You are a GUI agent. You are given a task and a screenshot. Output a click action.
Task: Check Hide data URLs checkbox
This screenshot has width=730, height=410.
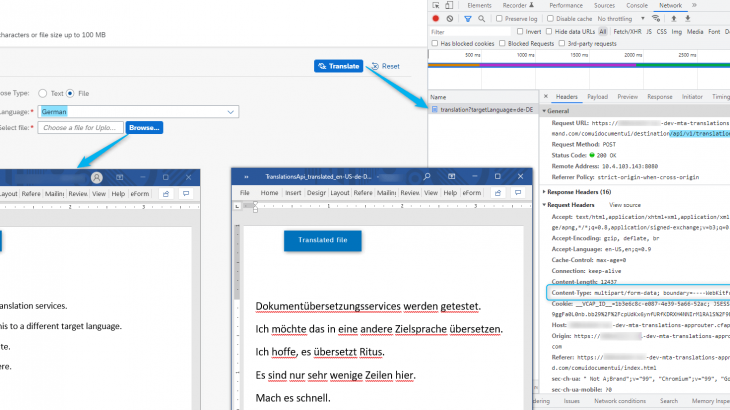tap(549, 32)
